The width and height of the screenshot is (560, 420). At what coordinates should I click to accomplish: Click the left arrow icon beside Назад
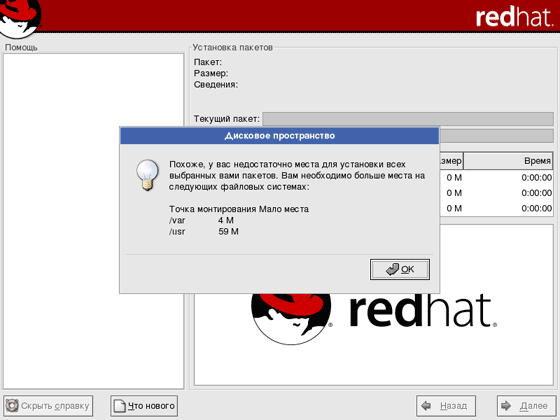click(426, 406)
